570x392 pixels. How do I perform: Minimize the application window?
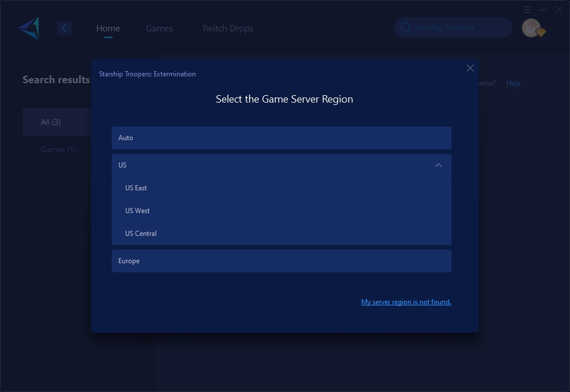(x=543, y=10)
